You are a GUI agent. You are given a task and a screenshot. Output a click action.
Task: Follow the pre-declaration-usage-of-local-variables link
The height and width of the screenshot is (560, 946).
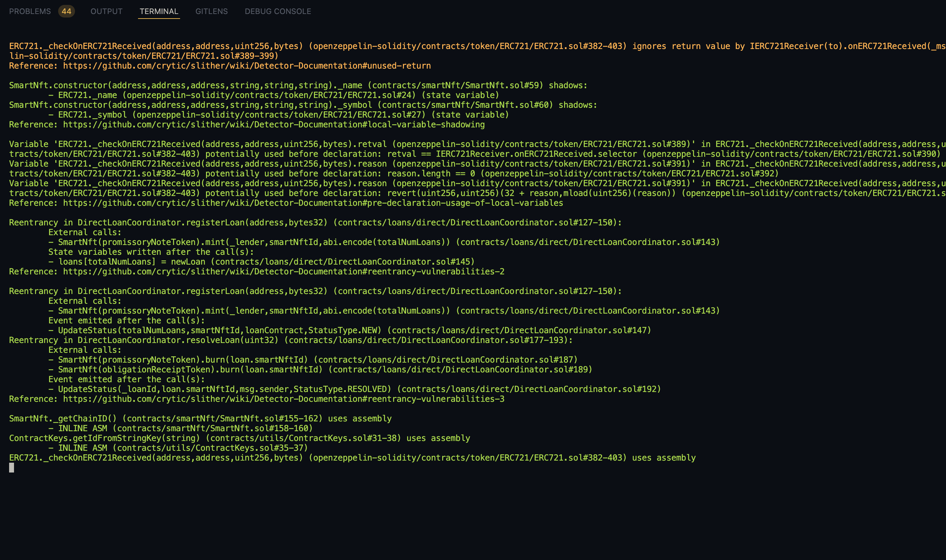313,203
